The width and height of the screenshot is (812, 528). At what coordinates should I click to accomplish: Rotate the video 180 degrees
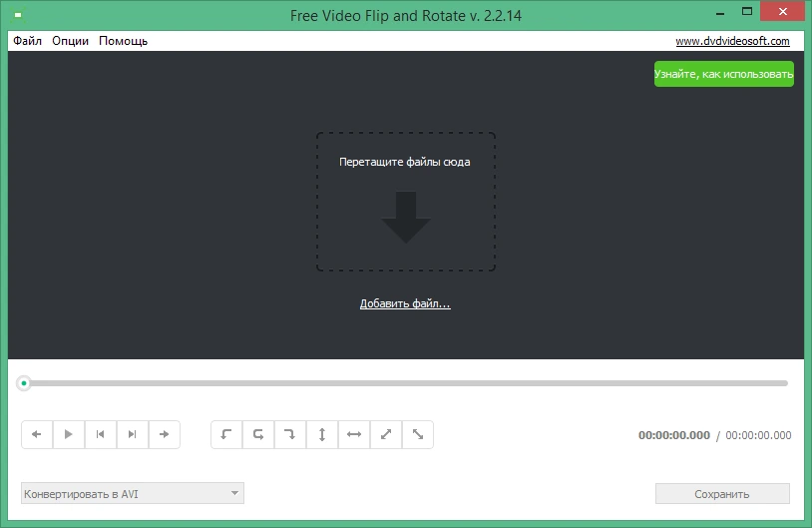[x=258, y=434]
